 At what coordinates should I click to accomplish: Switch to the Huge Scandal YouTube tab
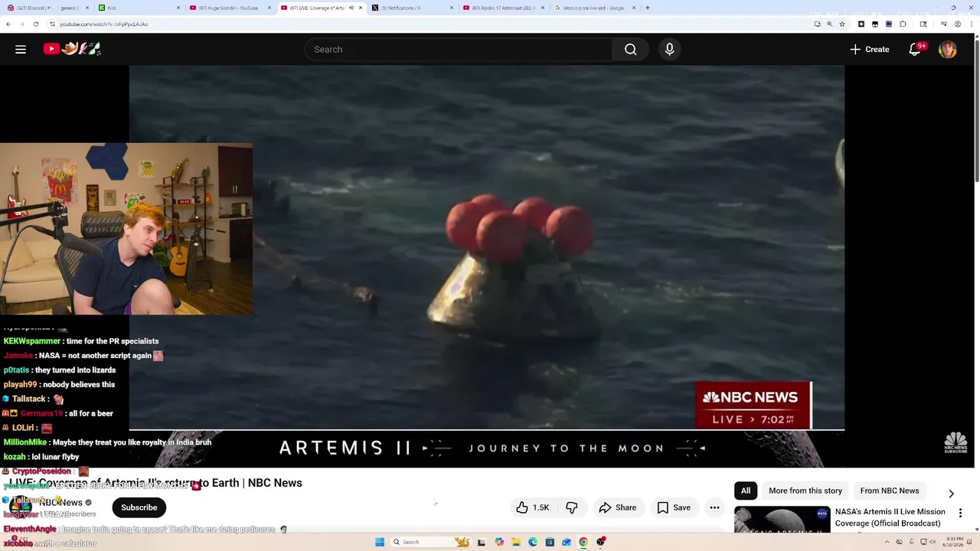click(x=228, y=8)
